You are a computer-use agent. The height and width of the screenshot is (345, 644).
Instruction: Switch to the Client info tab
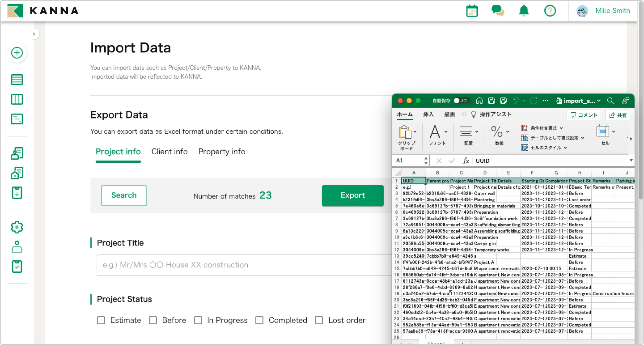pyautogui.click(x=169, y=152)
